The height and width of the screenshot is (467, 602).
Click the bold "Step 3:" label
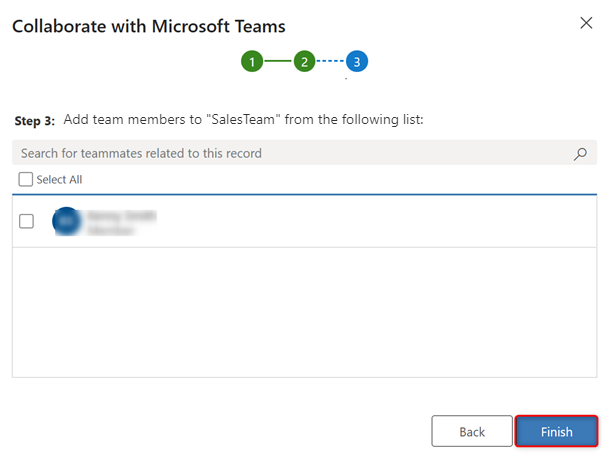point(36,121)
